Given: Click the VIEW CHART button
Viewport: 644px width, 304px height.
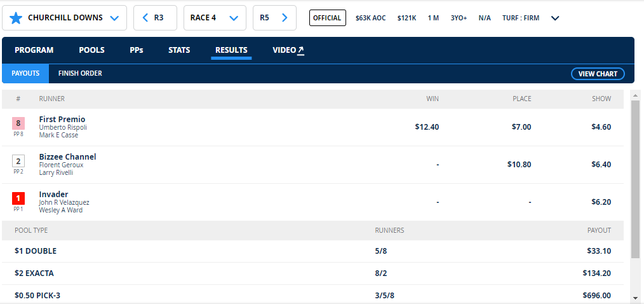Looking at the screenshot, I should (598, 74).
